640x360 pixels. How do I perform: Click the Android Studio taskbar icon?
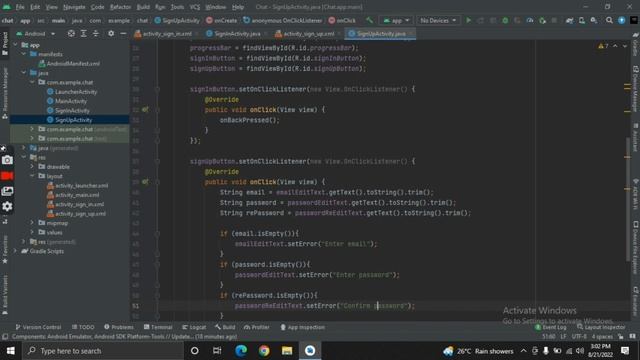[x=310, y=351]
